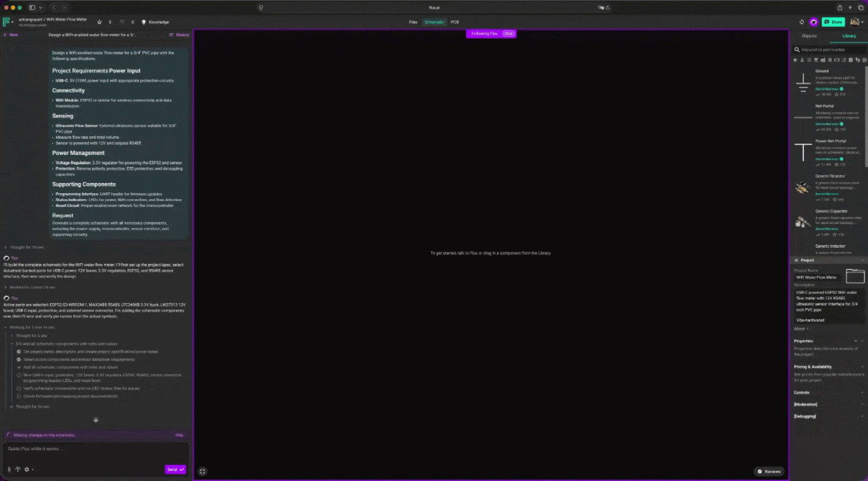Click the 'Select active components' completed step

tap(77, 359)
